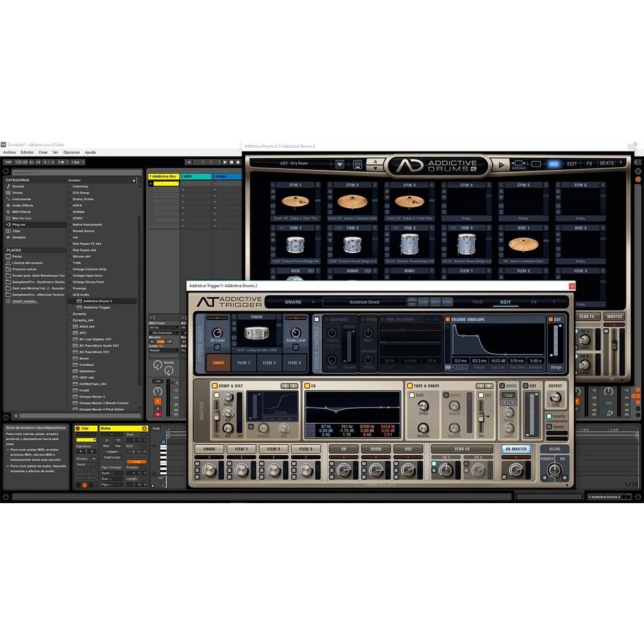Click the AD MASTER button
This screenshot has height=644, width=644.
coord(516,449)
